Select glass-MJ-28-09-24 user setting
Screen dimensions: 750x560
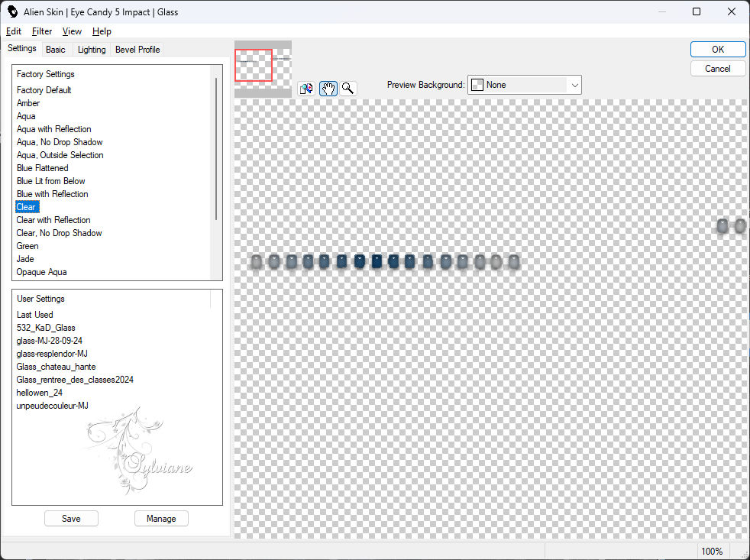pos(49,340)
